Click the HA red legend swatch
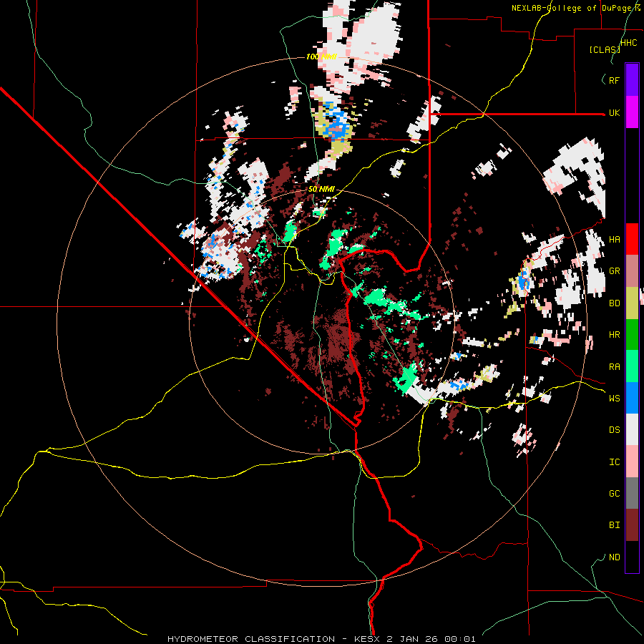The height and width of the screenshot is (644, 644). 632,239
